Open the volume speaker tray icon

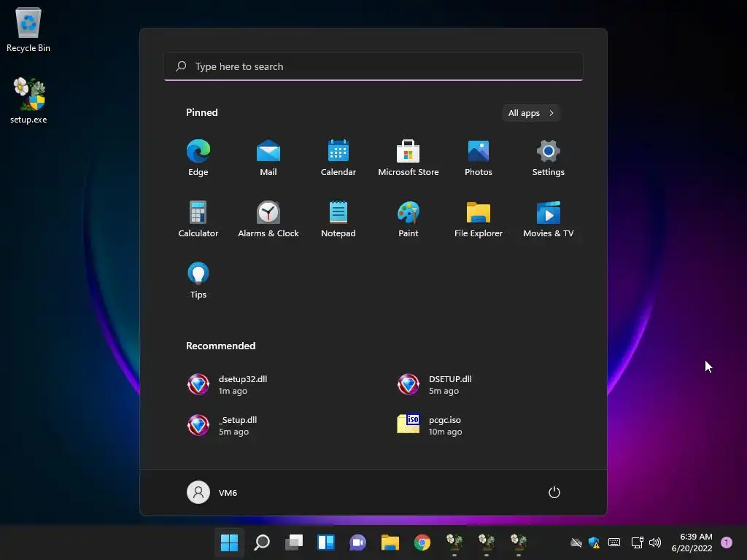click(655, 542)
